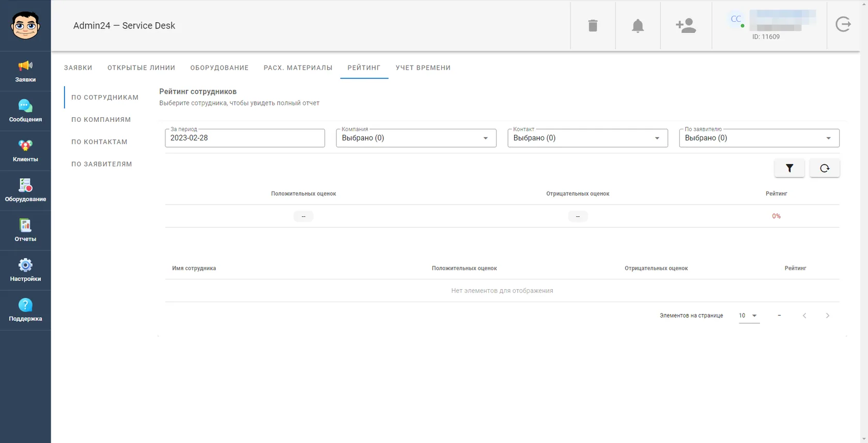
Task: Select the По компаниям side tab
Action: tap(101, 119)
